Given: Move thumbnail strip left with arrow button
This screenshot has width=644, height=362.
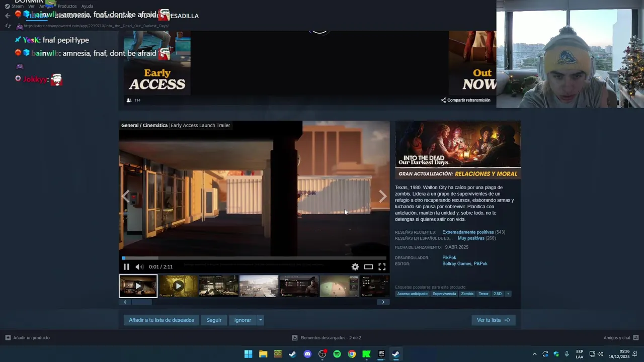Looking at the screenshot, I should (x=125, y=302).
